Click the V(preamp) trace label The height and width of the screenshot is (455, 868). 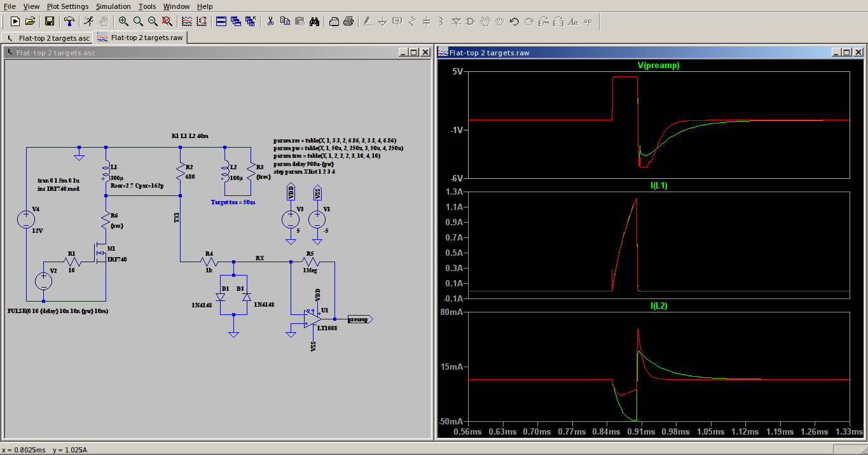658,66
